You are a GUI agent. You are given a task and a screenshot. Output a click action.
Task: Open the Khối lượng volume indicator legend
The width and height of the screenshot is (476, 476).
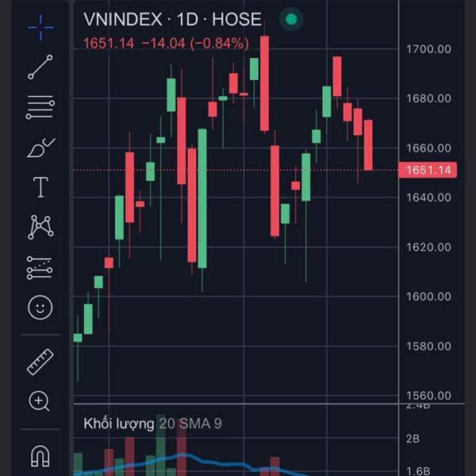[119, 424]
